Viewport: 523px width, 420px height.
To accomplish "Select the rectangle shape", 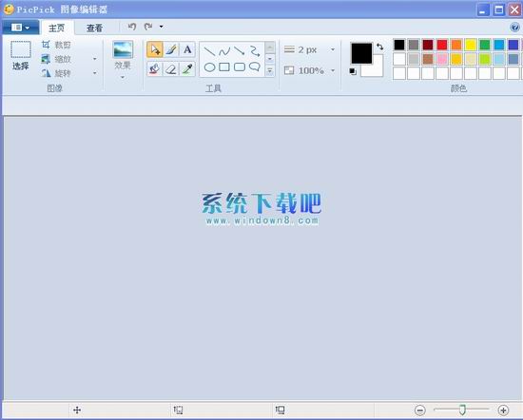I will (224, 67).
